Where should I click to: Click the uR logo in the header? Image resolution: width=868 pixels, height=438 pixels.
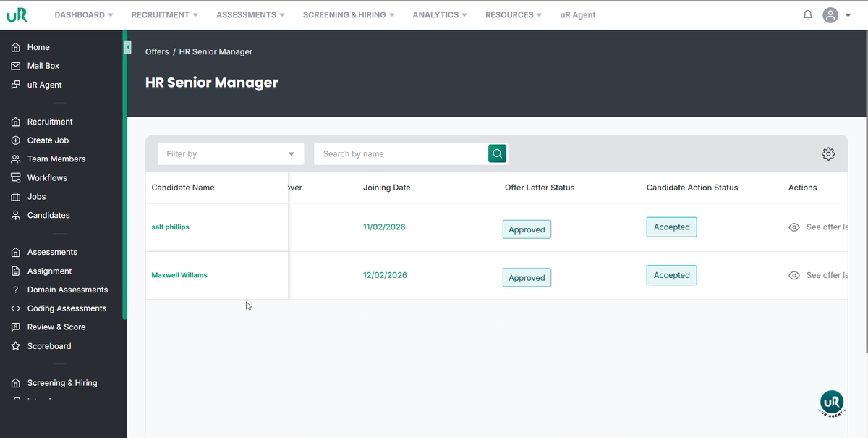17,15
